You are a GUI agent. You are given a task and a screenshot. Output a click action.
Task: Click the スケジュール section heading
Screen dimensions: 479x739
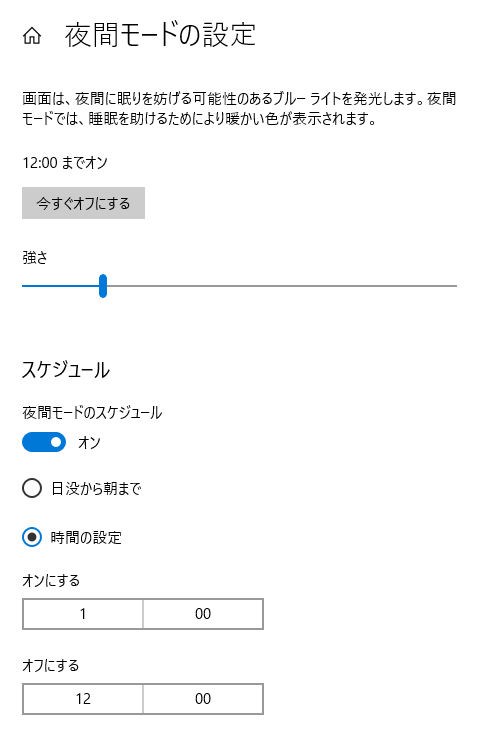(x=66, y=370)
